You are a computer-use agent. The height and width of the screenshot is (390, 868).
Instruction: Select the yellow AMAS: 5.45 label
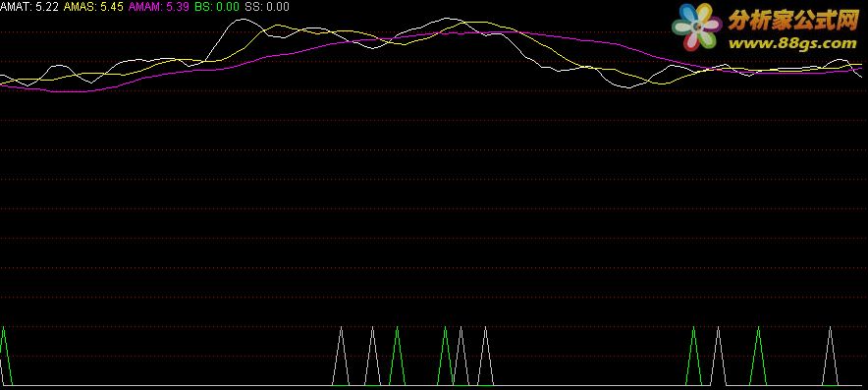click(93, 7)
